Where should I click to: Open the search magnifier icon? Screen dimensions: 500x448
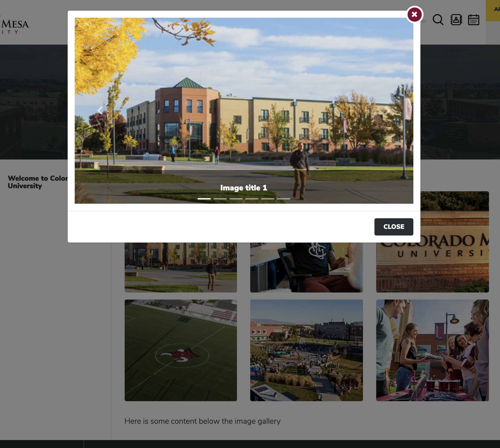click(x=438, y=20)
